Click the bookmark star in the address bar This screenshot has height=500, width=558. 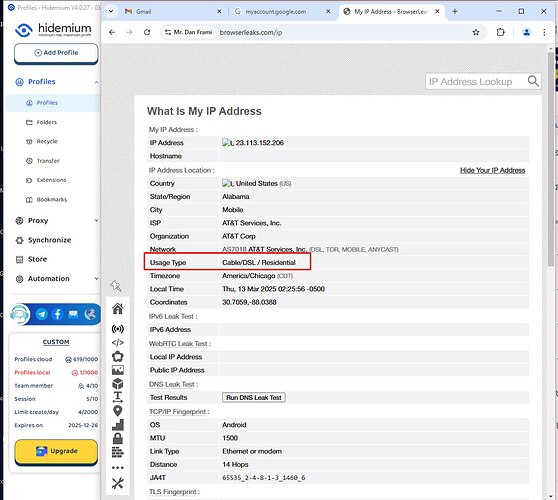pos(476,32)
